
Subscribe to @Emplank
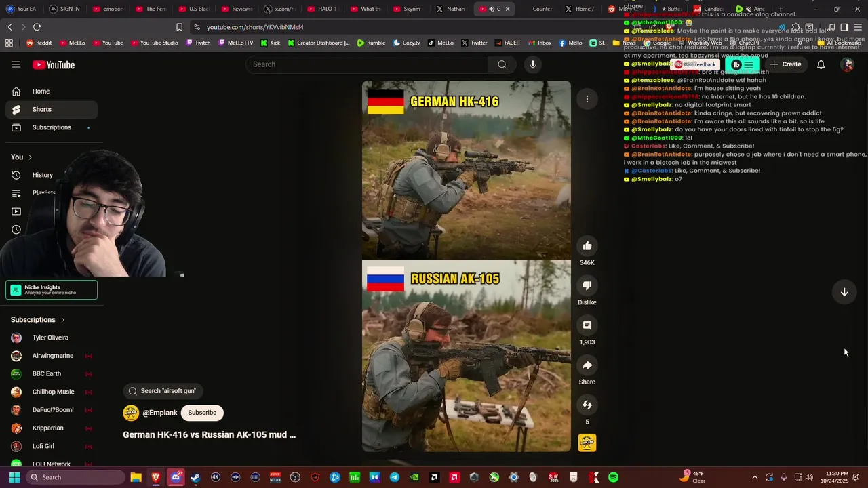click(x=202, y=413)
